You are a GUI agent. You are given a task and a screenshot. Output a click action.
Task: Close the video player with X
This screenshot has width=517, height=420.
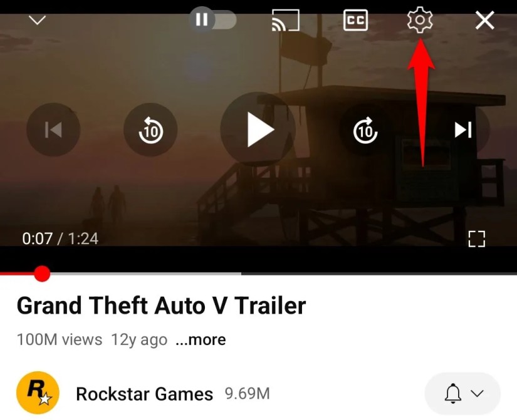484,20
